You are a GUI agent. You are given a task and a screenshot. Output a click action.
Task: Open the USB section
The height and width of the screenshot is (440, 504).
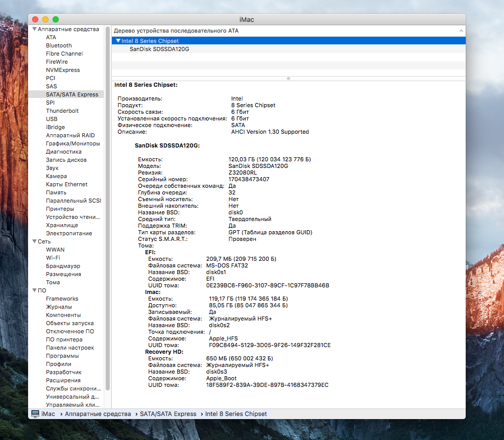pyautogui.click(x=52, y=119)
